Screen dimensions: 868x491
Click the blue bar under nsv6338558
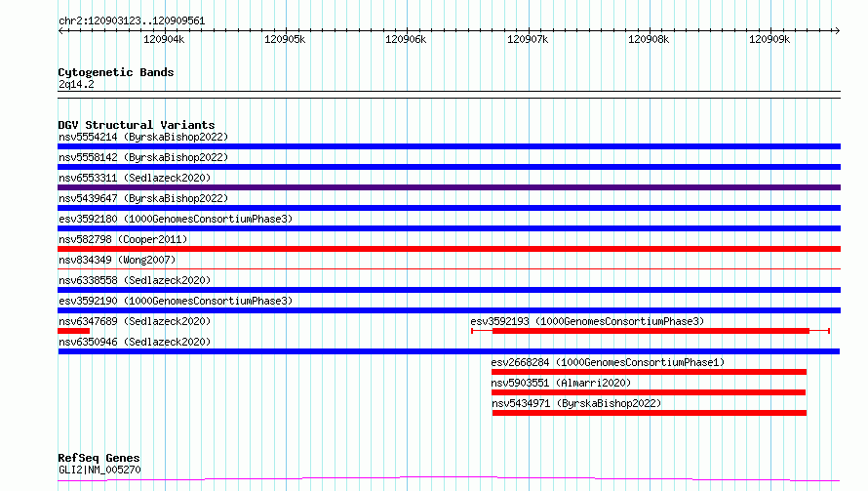[x=449, y=290]
